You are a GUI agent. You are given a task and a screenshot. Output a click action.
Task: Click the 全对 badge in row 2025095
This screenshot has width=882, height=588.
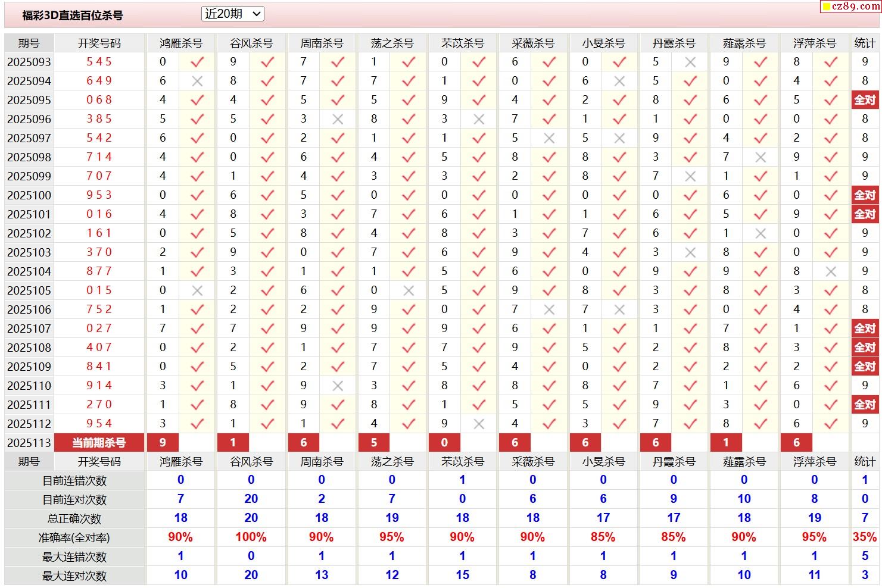click(x=865, y=100)
